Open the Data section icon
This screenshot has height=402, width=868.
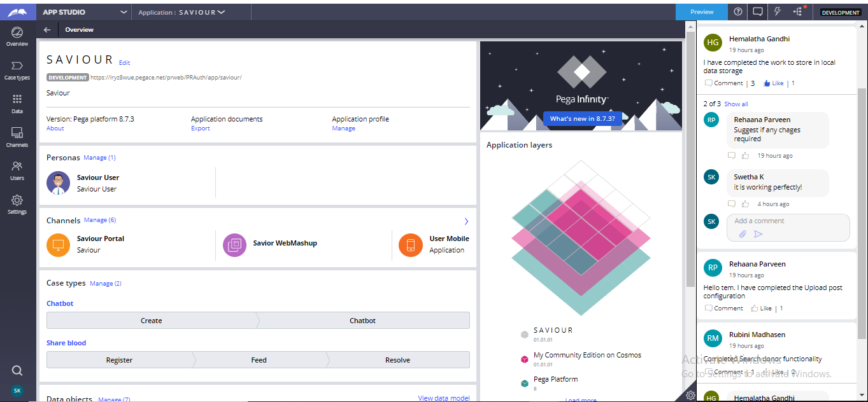[17, 104]
